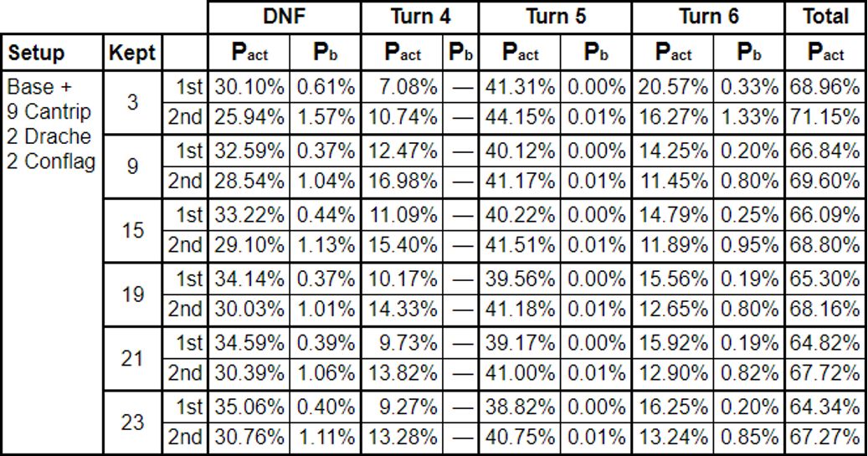The width and height of the screenshot is (868, 456).
Task: Select the Kept 19 cell
Action: tap(132, 295)
